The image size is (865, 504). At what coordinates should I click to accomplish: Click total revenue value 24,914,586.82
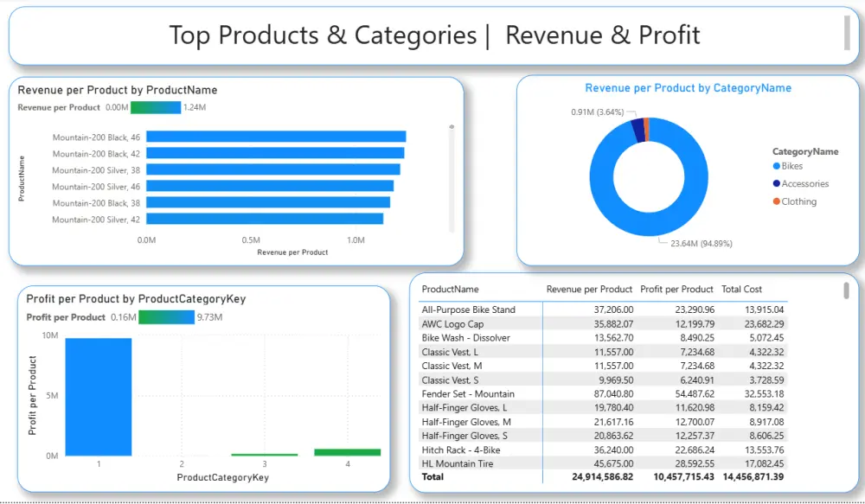[602, 476]
